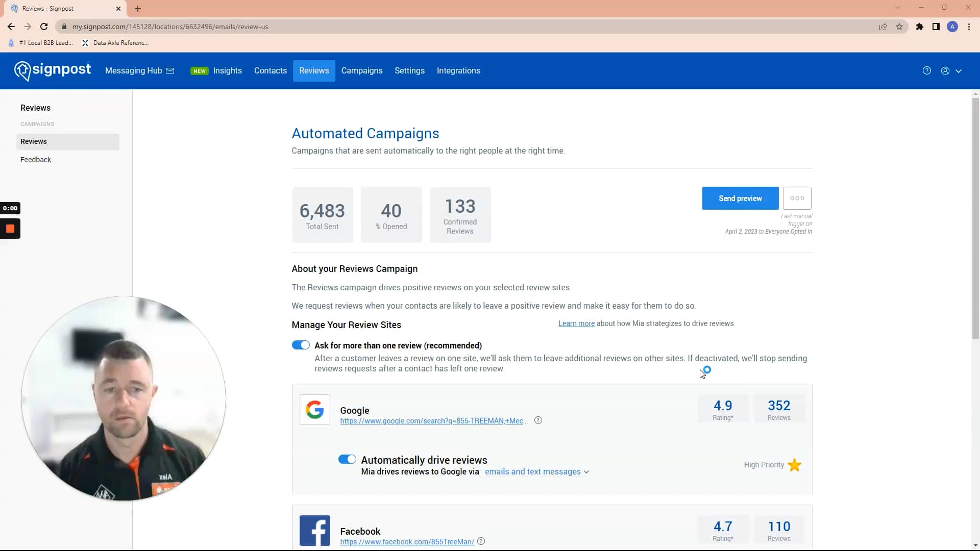Click the info icon beside Google URL
This screenshot has width=980, height=551.
pyautogui.click(x=538, y=420)
